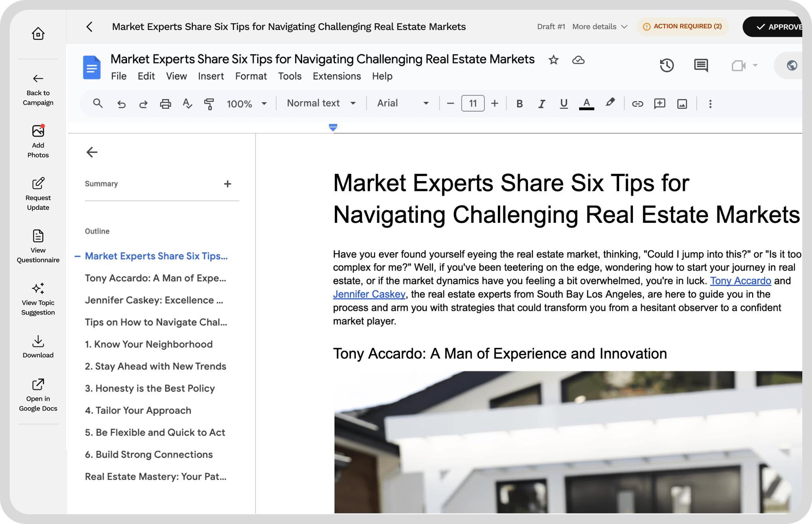The width and height of the screenshot is (812, 524).
Task: Click the paint format roller icon
Action: point(209,104)
